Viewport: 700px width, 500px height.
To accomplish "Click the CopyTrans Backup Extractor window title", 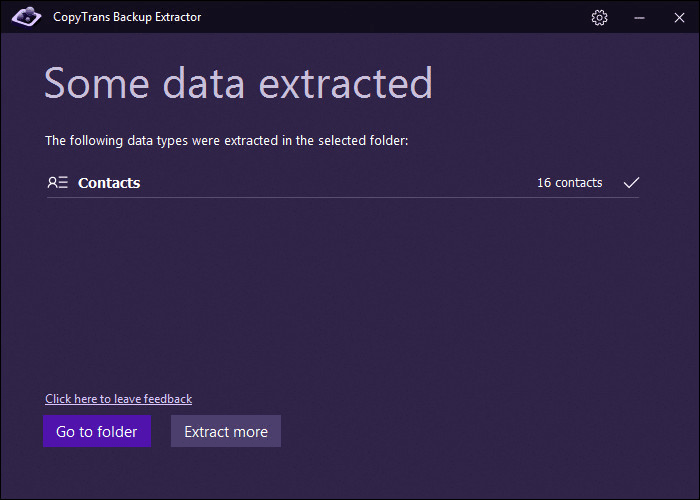I will (127, 17).
